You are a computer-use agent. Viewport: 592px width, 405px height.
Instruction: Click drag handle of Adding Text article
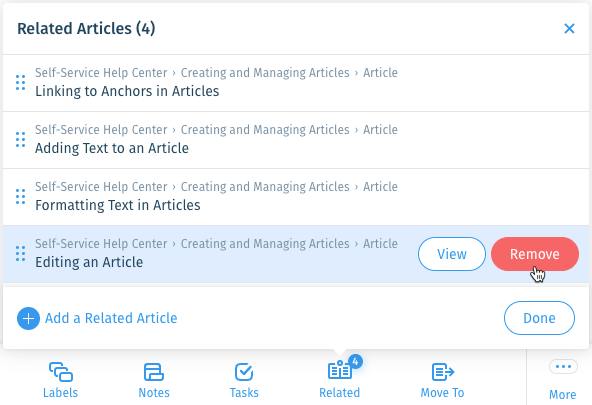[x=20, y=139]
